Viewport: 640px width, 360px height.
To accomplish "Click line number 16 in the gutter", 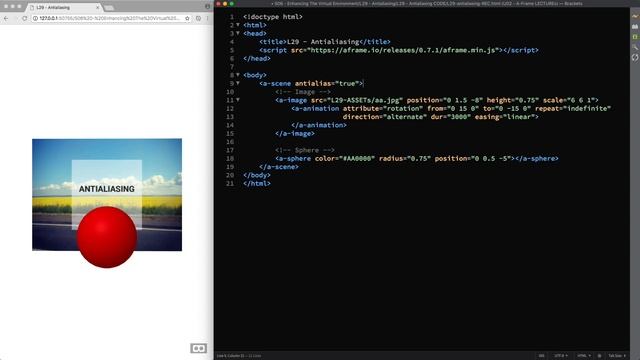I will coord(230,142).
